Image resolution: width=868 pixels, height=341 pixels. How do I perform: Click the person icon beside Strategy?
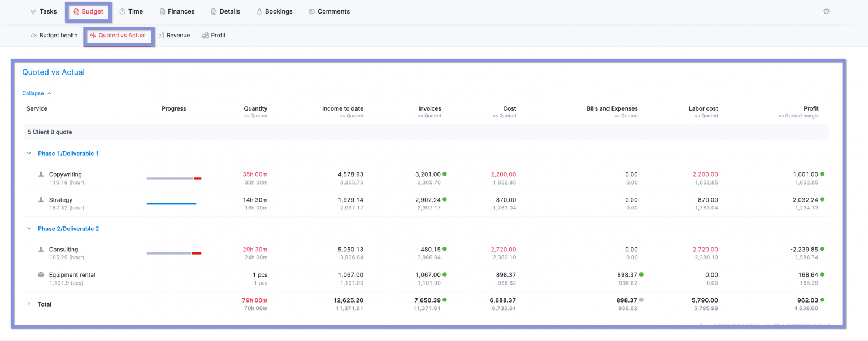click(x=41, y=200)
